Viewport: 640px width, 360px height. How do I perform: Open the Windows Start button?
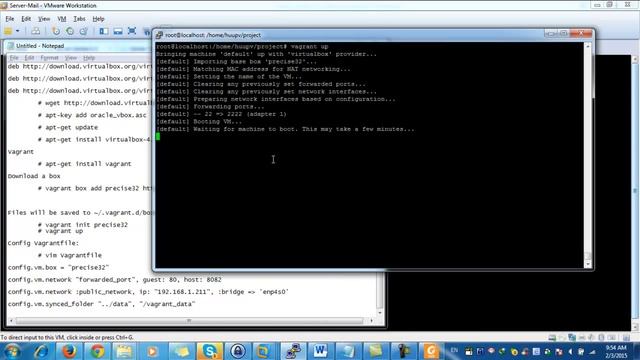pyautogui.click(x=12, y=351)
